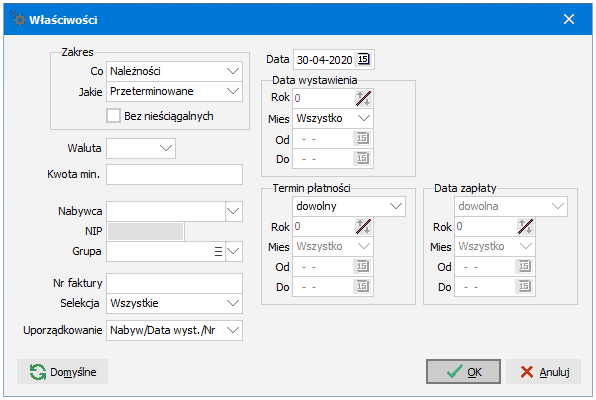Open the Od calendar icon in Termin płatności

pos(363,267)
